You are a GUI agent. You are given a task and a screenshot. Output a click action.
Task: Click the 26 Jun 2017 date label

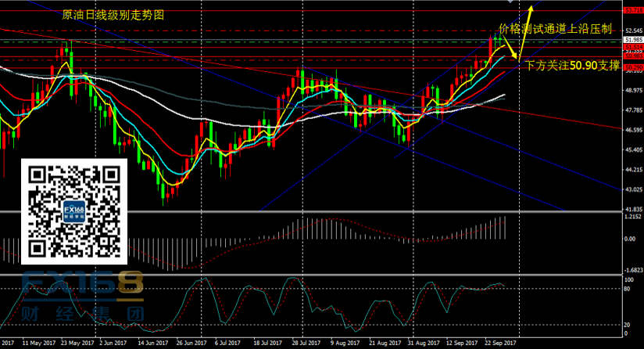(191, 343)
